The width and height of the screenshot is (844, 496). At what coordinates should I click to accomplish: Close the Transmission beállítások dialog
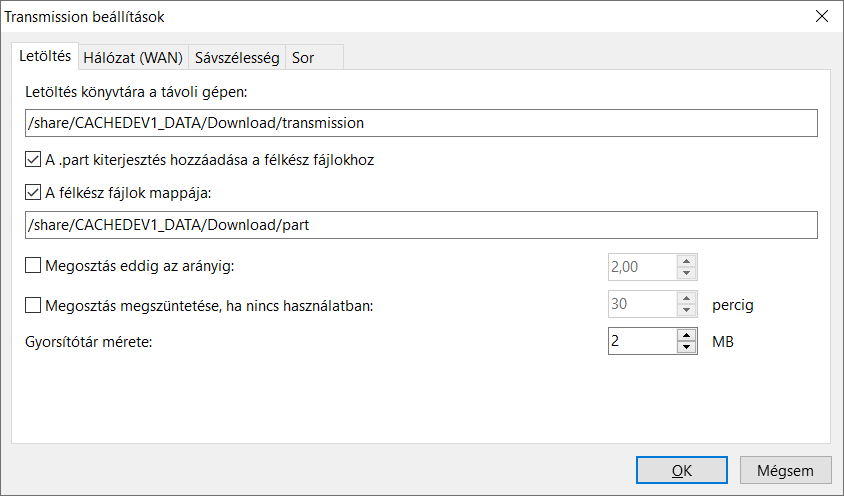(x=822, y=16)
